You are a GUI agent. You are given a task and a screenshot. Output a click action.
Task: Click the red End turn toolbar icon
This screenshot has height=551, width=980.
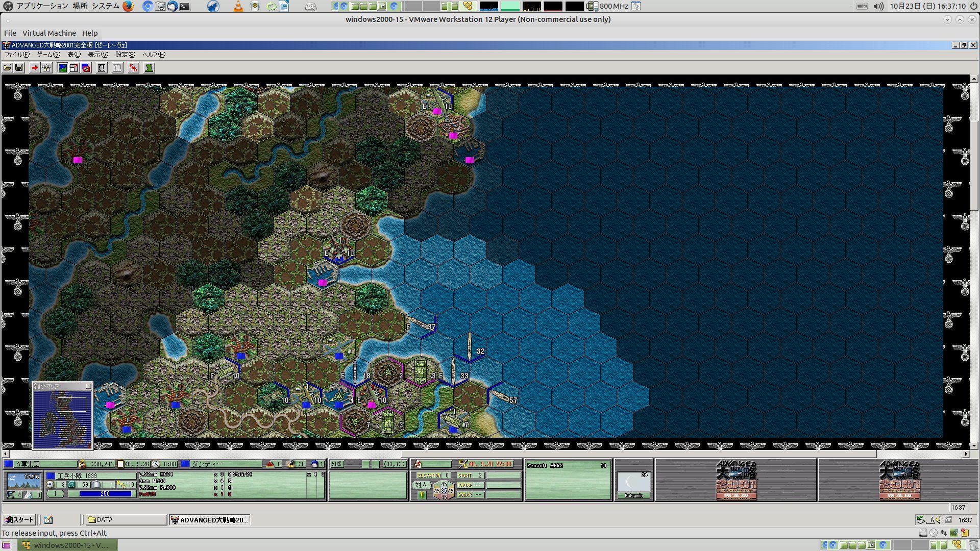point(133,68)
